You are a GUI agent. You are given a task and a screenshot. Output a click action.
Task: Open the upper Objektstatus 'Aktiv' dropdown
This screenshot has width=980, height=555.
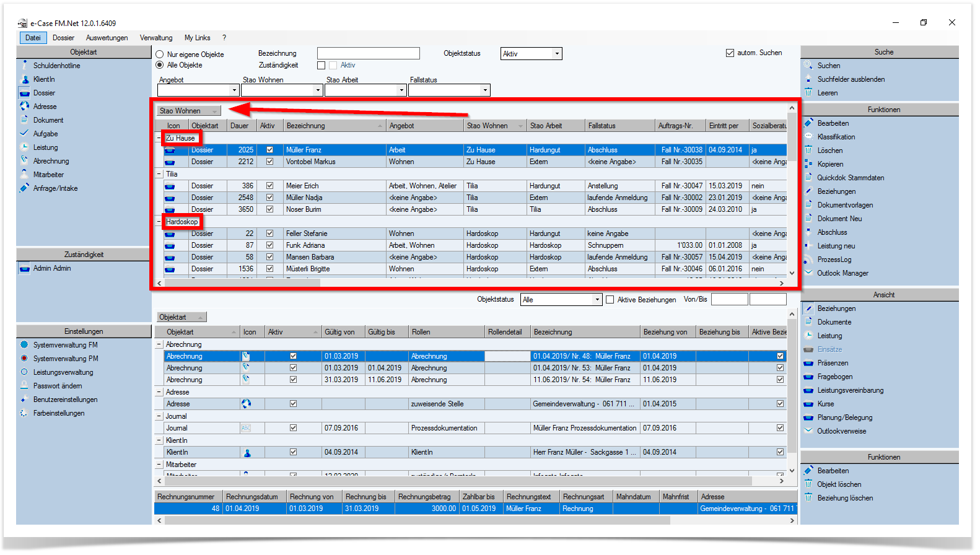[x=557, y=54]
